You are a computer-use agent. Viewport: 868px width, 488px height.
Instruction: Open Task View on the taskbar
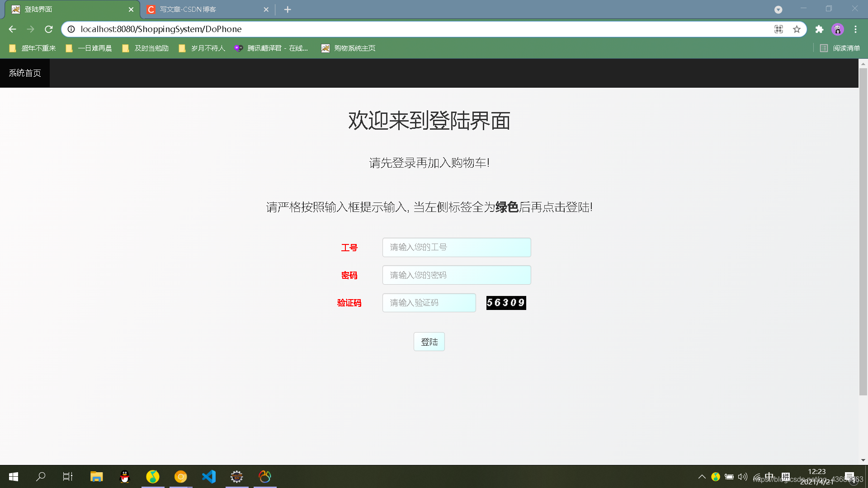[x=68, y=477]
